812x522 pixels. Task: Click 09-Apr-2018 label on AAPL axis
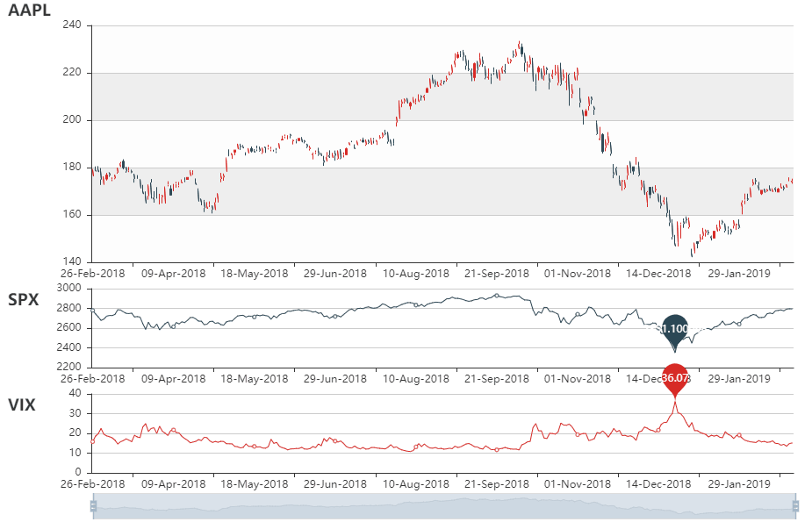pos(172,273)
